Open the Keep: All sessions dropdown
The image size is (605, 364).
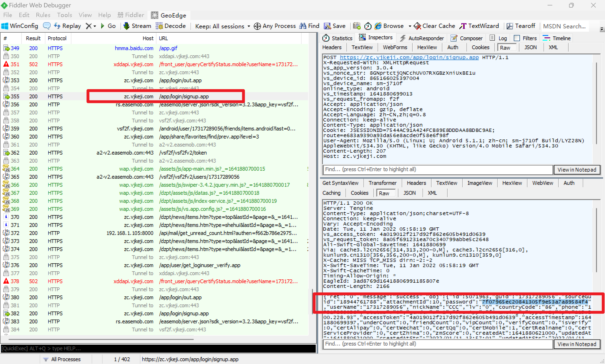(x=222, y=26)
